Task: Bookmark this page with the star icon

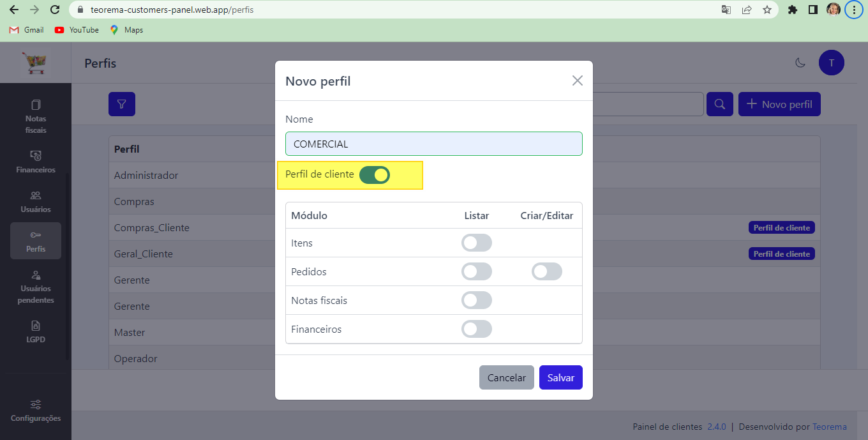Action: tap(767, 10)
